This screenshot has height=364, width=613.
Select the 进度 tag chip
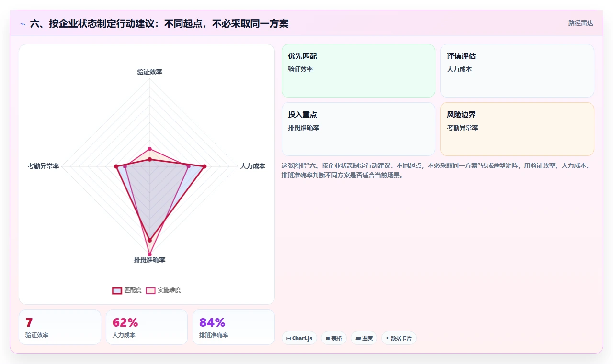[x=364, y=338]
